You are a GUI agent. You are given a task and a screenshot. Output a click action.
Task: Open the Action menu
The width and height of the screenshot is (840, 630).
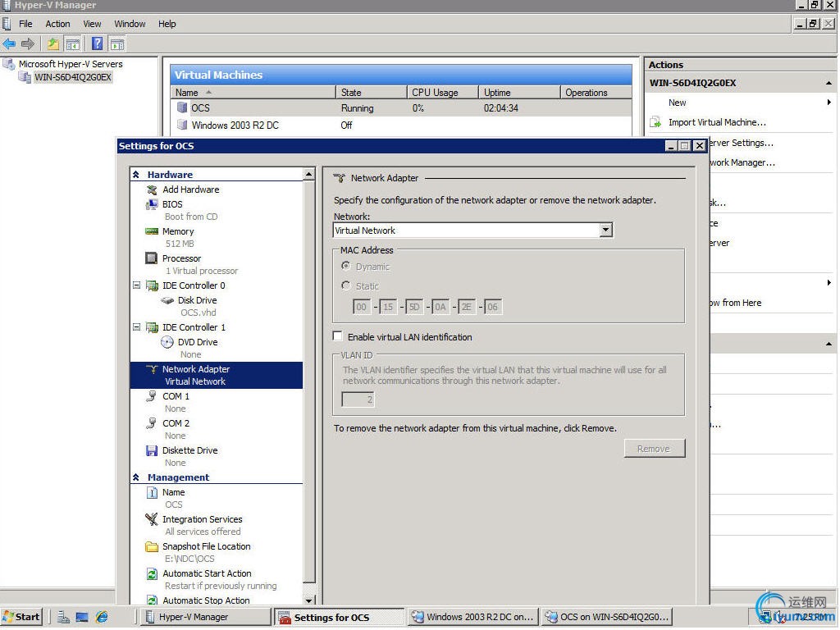pos(58,24)
